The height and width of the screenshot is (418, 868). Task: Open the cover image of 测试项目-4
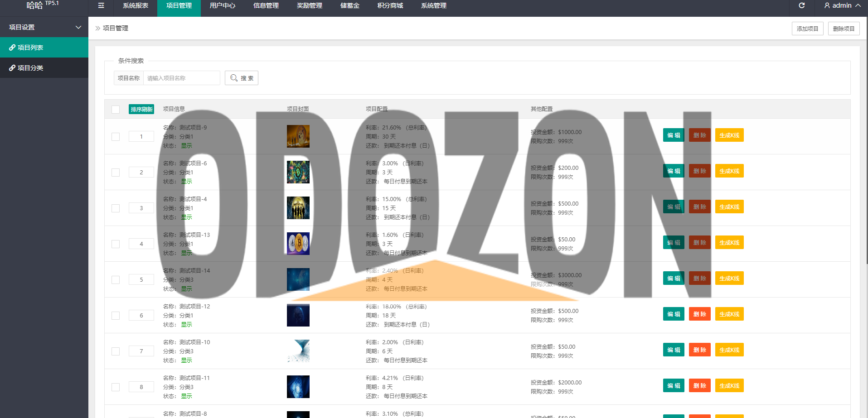pos(298,208)
